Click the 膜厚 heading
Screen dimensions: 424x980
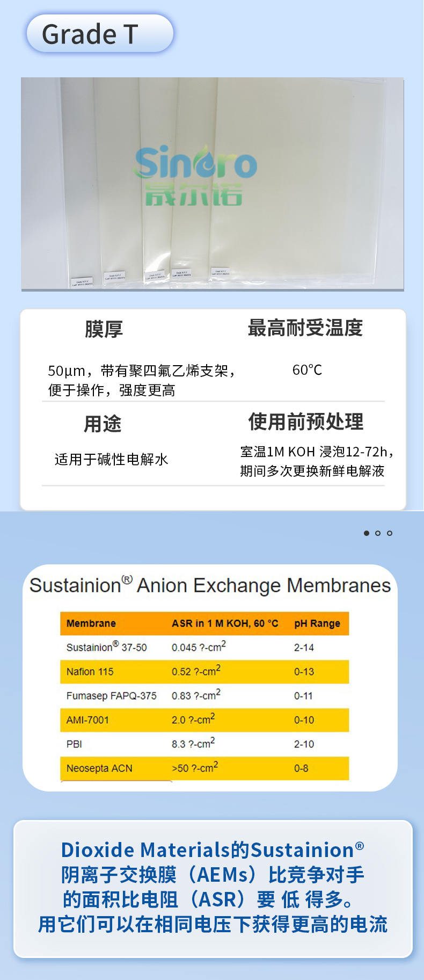click(104, 329)
